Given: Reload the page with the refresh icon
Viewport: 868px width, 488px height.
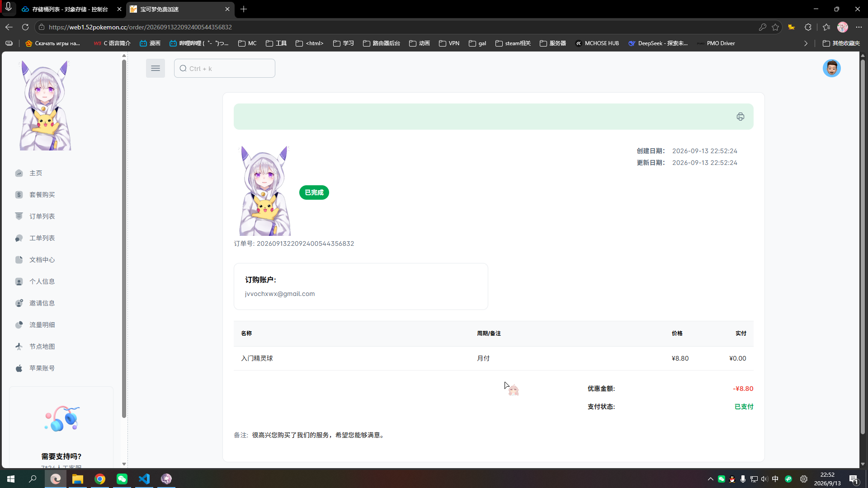Looking at the screenshot, I should (25, 27).
